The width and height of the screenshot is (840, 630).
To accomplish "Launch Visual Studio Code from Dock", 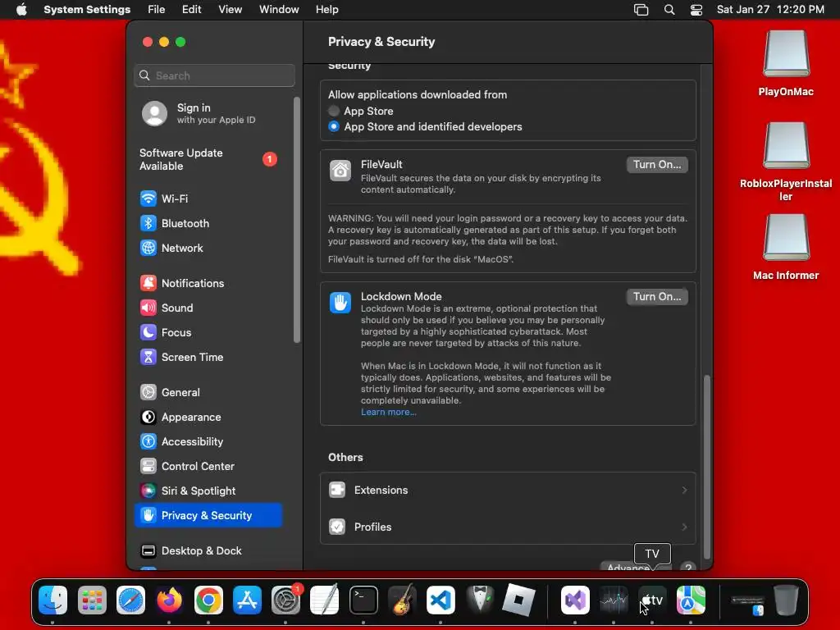I will 441,600.
